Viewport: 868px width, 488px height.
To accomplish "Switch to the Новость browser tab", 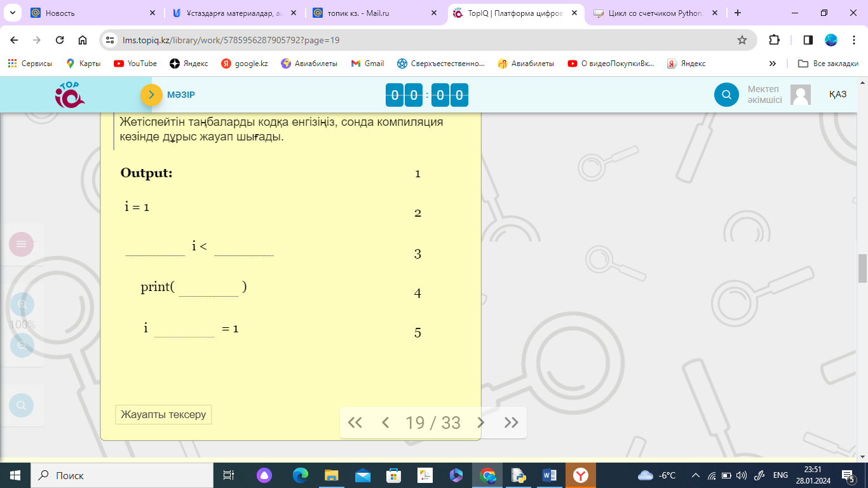I will point(92,13).
